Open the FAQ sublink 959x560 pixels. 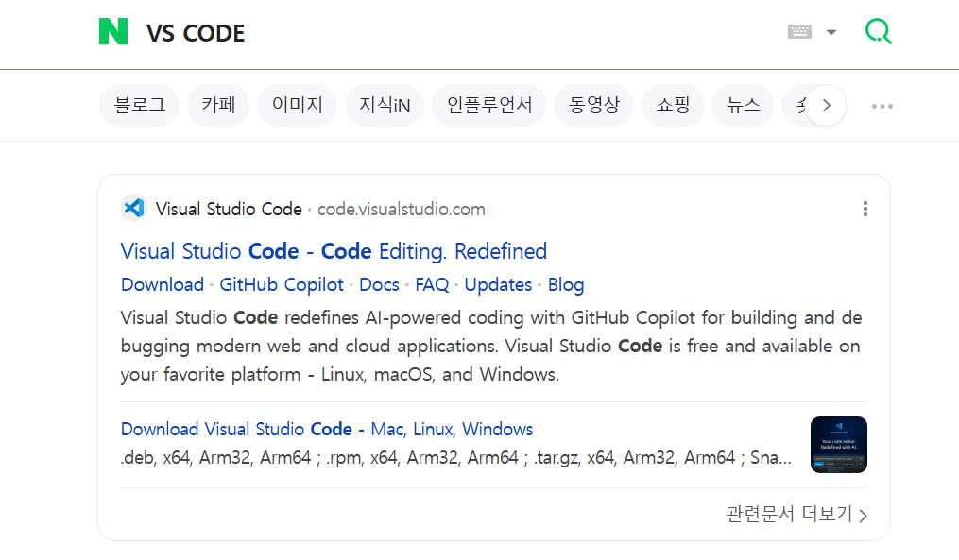pos(432,285)
